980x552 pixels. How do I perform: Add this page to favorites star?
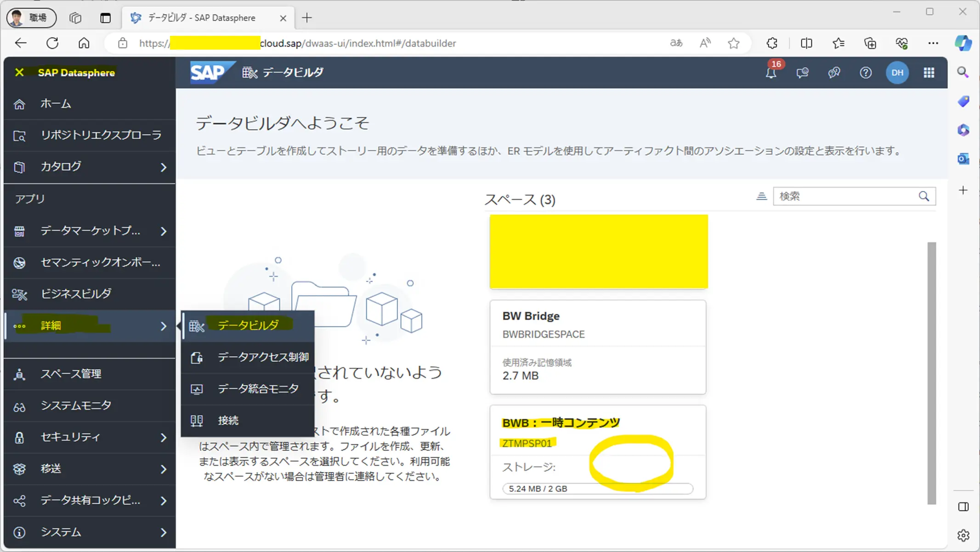[734, 43]
